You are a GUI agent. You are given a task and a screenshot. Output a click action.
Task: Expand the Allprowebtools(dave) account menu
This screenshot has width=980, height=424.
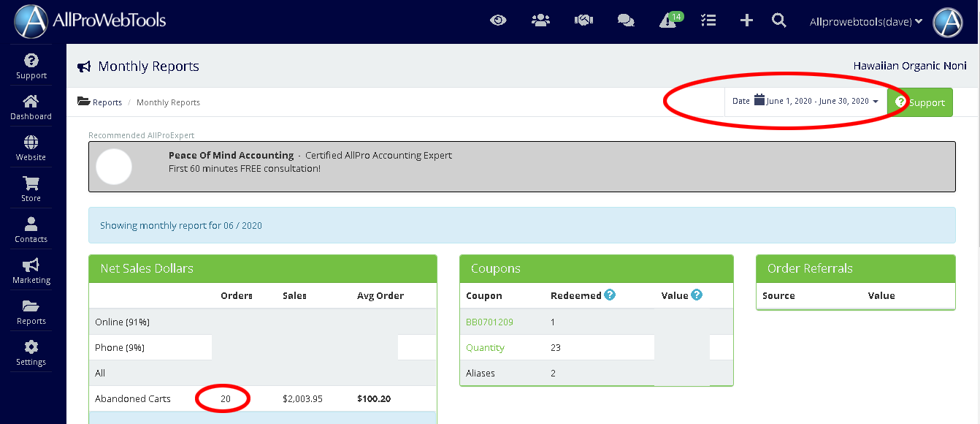click(x=866, y=22)
